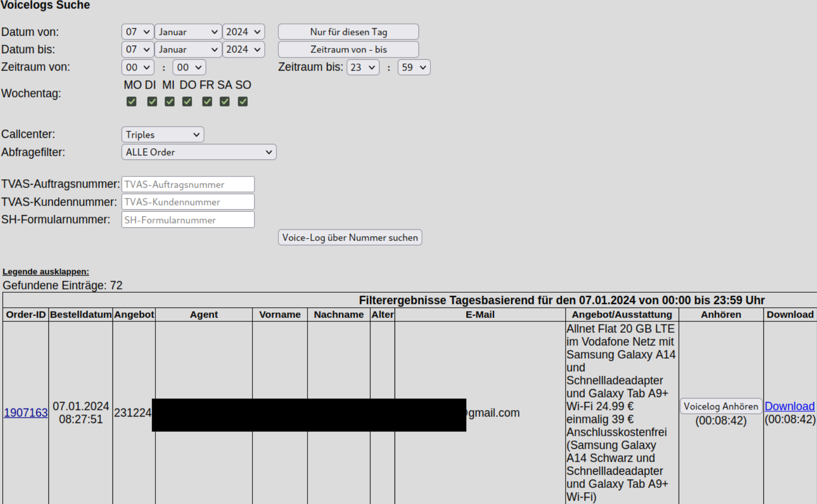
Task: Toggle the MI weekday checkbox
Action: [170, 102]
